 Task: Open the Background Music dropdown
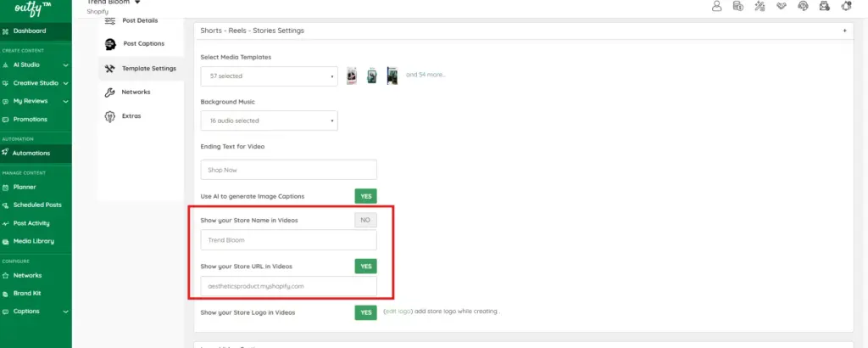(269, 121)
